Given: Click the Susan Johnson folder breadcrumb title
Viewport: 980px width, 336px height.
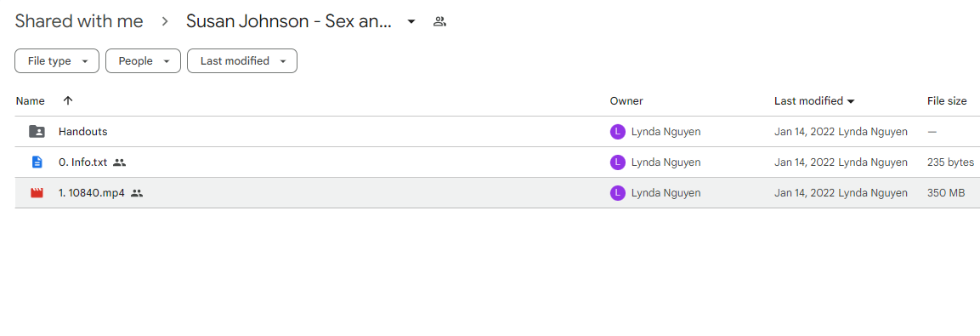Looking at the screenshot, I should (289, 21).
